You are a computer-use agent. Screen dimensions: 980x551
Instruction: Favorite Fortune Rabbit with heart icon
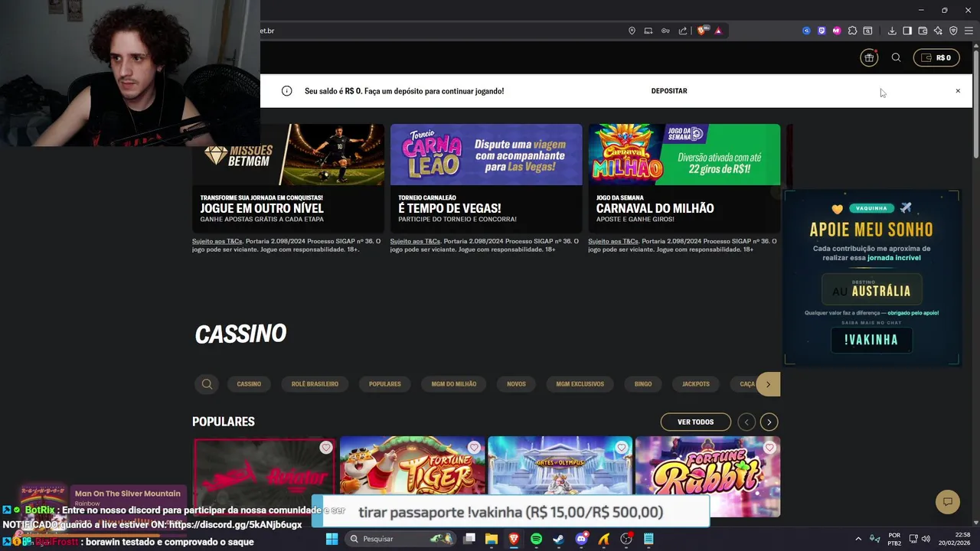click(x=769, y=448)
